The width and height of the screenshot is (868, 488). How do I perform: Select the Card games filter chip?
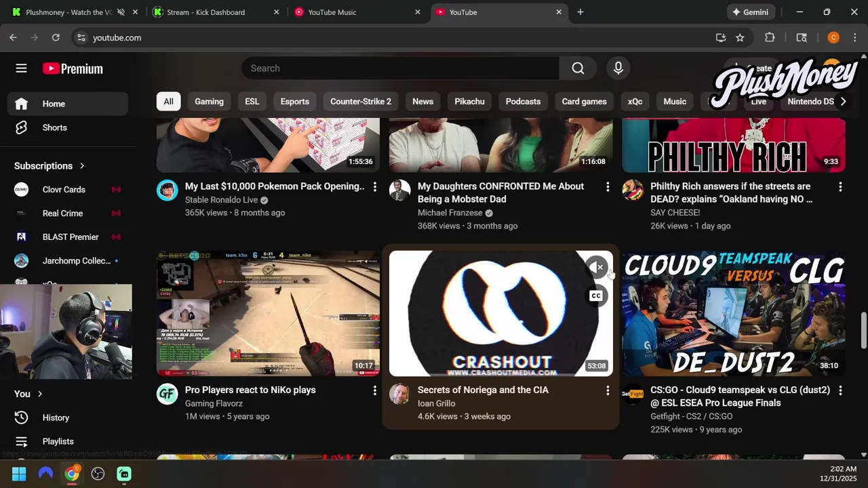click(584, 102)
